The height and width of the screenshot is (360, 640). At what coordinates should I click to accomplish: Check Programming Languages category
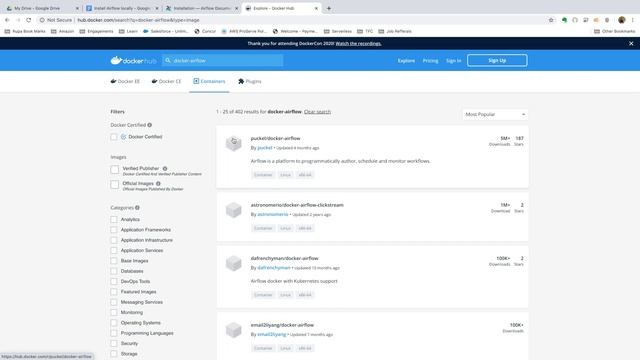tap(114, 333)
